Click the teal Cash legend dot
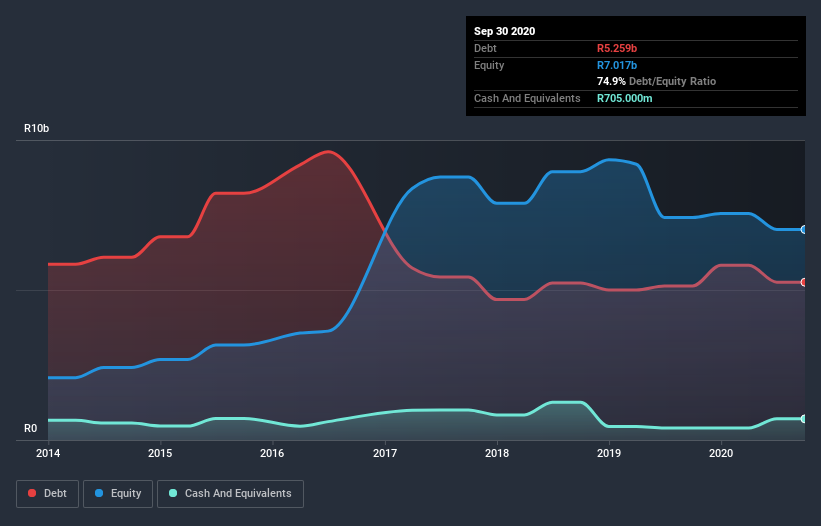Viewport: 821px width, 526px height. (x=173, y=493)
